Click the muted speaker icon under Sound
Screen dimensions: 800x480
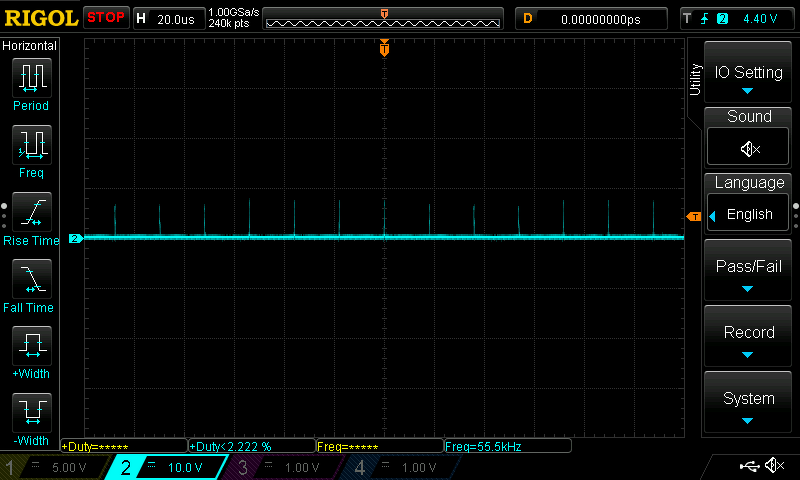[x=748, y=148]
